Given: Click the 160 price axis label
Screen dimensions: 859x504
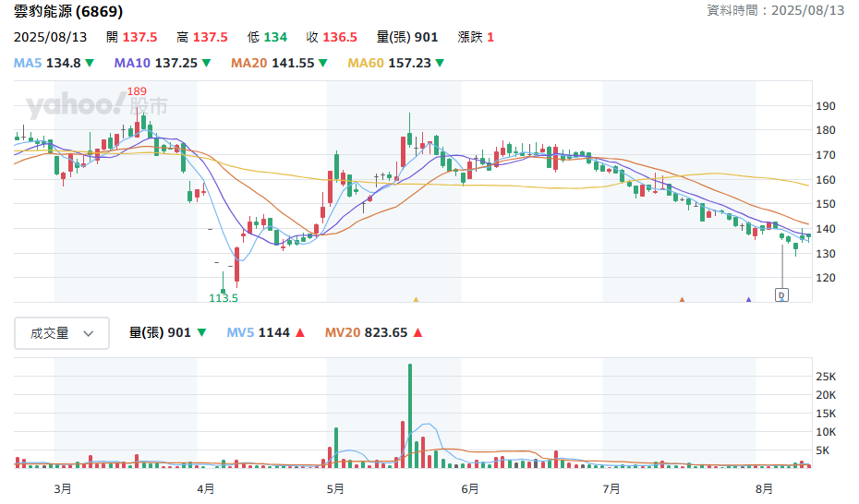Looking at the screenshot, I should click(x=826, y=180).
